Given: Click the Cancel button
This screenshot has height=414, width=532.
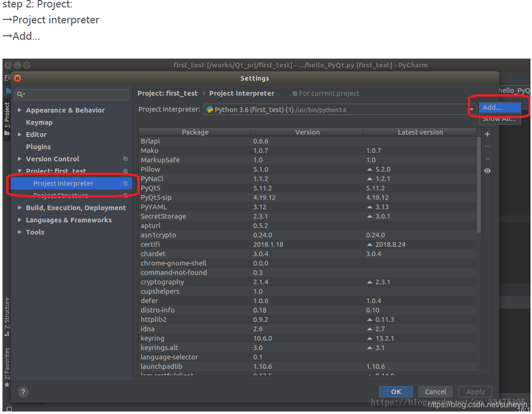Looking at the screenshot, I should click(x=436, y=392).
